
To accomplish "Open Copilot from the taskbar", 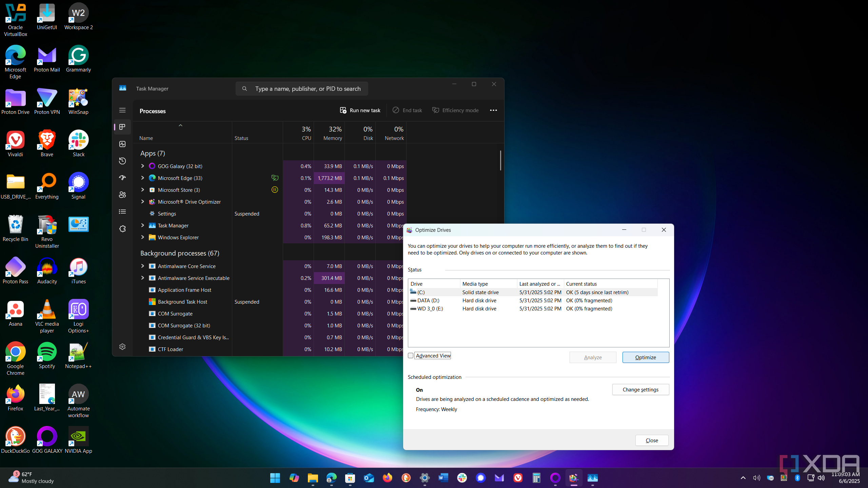I will pos(294,478).
